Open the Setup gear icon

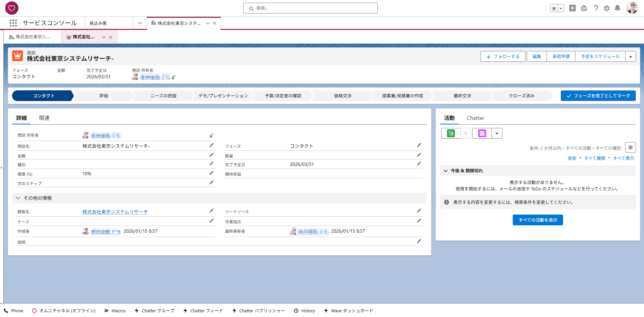(606, 8)
